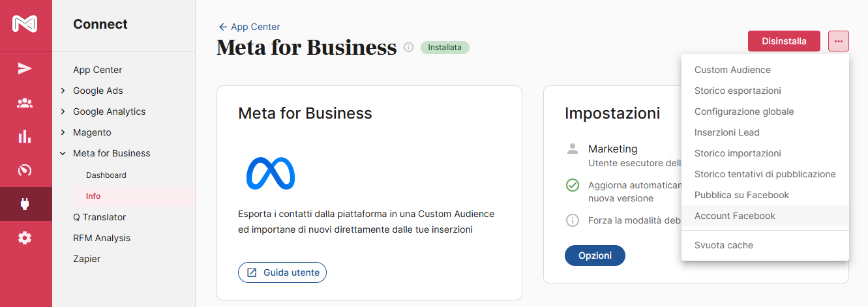Click the Meta infinity logo
Image resolution: width=868 pixels, height=307 pixels.
pos(270,174)
